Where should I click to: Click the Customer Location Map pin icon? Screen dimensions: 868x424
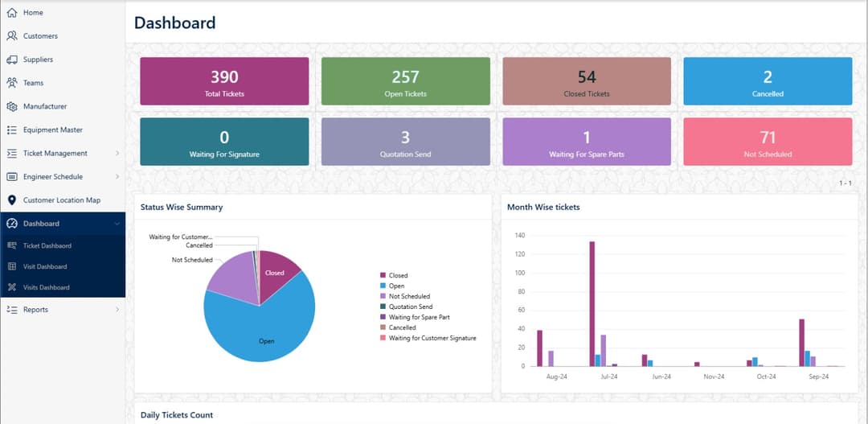click(x=12, y=200)
